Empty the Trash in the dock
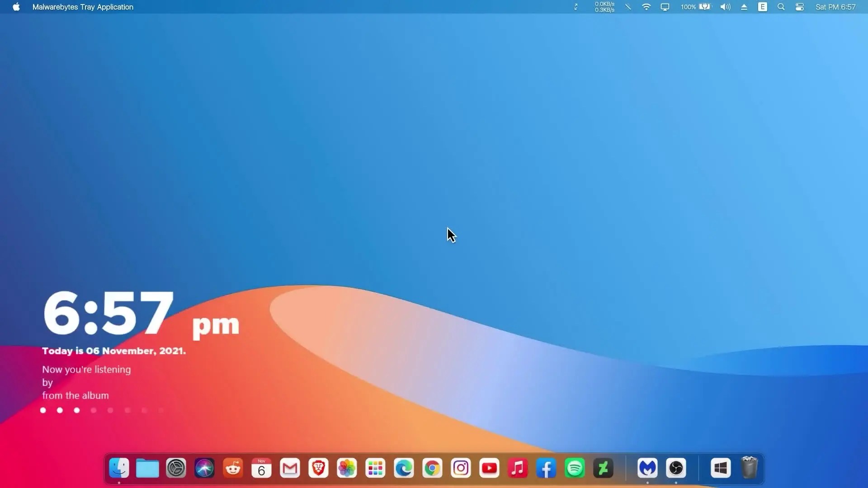Viewport: 868px width, 488px height. (750, 468)
